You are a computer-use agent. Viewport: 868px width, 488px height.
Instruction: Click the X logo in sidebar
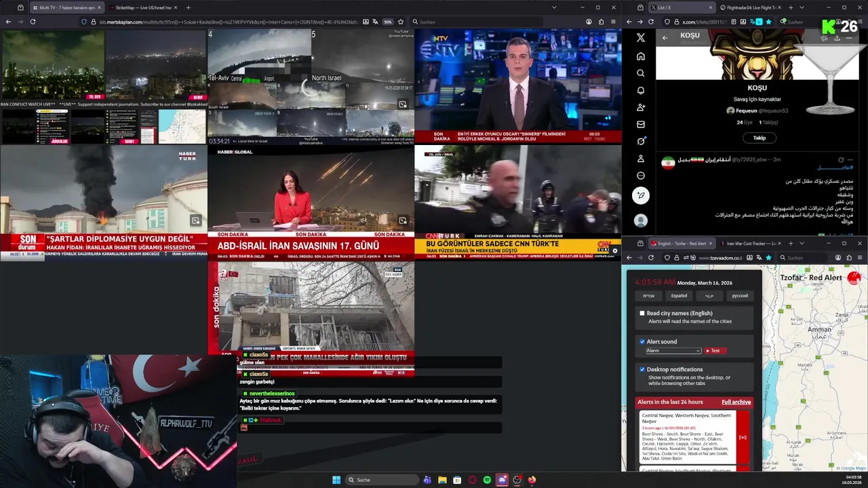pyautogui.click(x=641, y=38)
